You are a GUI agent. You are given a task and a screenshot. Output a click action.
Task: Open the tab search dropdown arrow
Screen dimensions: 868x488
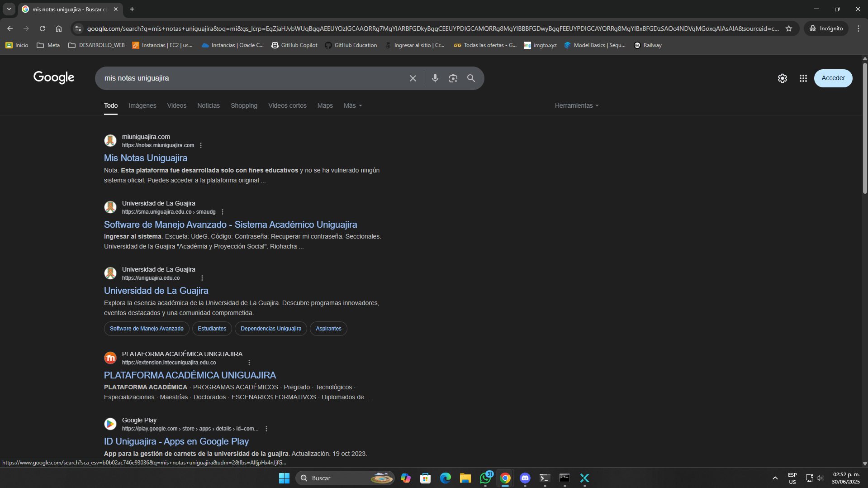coord(9,9)
